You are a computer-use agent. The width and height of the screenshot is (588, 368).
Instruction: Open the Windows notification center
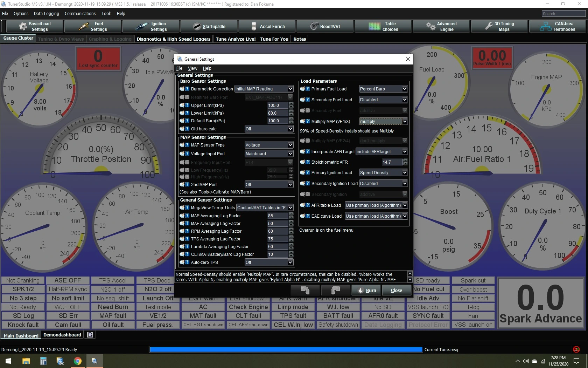(x=576, y=361)
